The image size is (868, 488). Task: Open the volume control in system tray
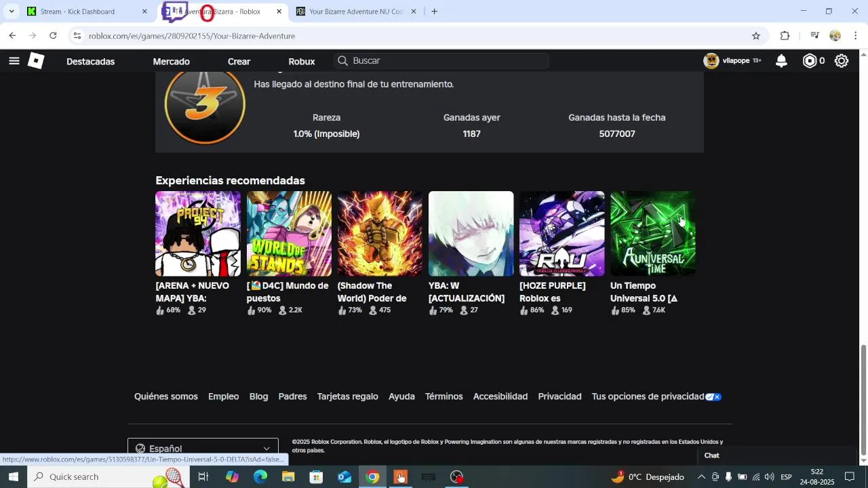[x=769, y=477]
